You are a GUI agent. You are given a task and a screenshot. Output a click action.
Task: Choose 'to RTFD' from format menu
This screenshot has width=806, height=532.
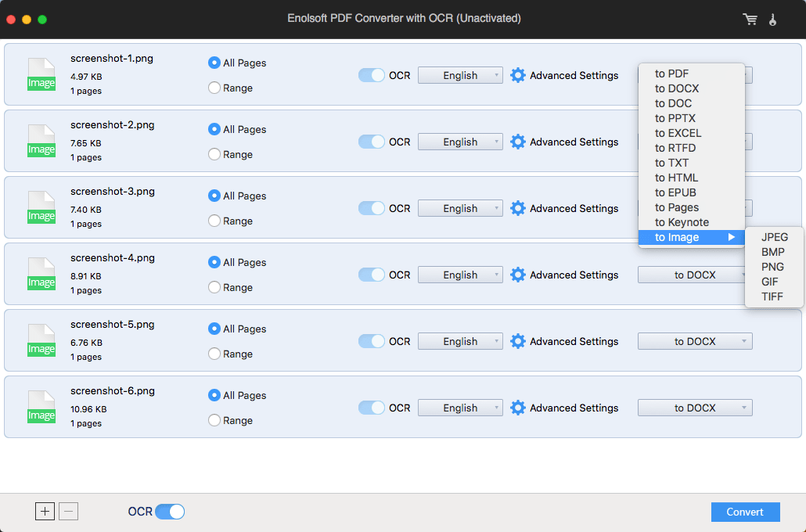pyautogui.click(x=692, y=148)
